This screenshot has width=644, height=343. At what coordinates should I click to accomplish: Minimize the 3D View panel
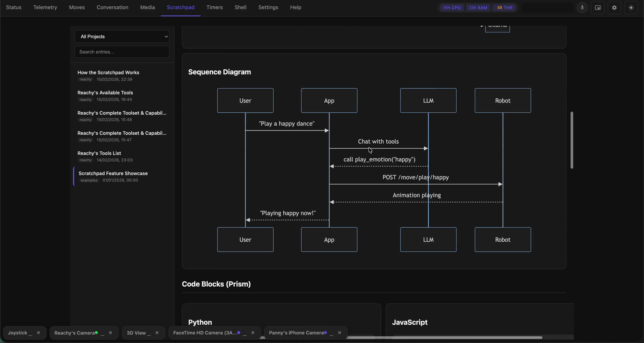149,333
